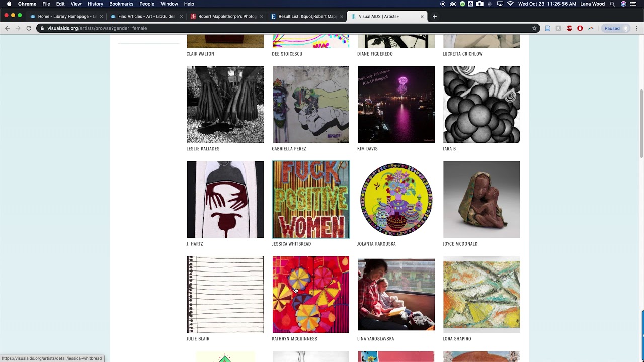Screen dimensions: 644x362
Task: Open the Apple menu
Action: (x=9, y=4)
